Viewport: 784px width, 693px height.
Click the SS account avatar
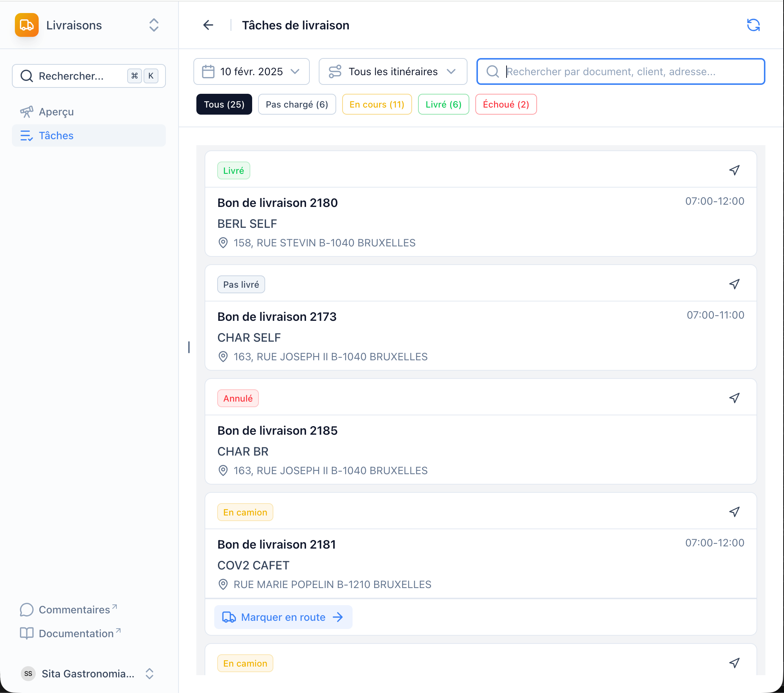28,673
